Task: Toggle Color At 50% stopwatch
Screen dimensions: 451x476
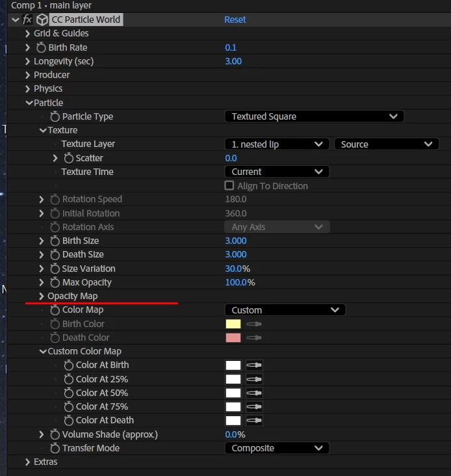Action: (x=68, y=393)
